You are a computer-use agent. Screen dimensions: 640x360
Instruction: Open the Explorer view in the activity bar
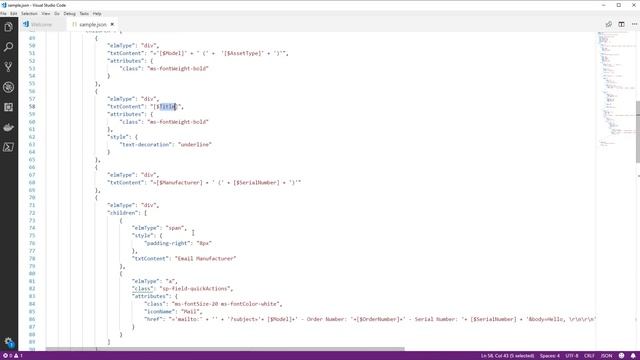(8, 27)
